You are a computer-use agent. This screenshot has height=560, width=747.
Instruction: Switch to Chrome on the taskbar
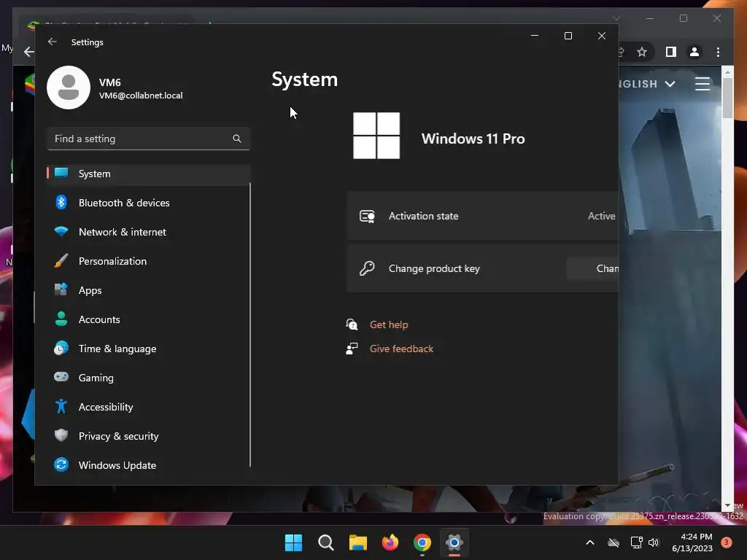pyautogui.click(x=422, y=542)
